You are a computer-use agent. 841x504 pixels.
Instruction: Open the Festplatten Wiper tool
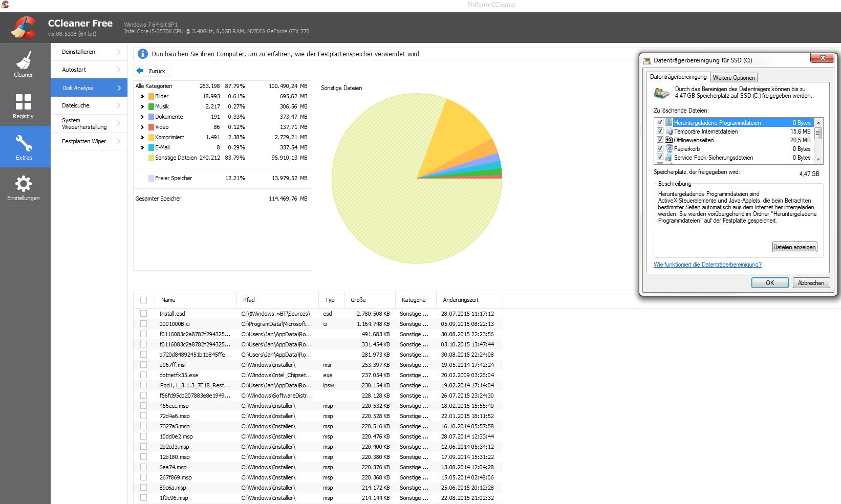pyautogui.click(x=89, y=141)
